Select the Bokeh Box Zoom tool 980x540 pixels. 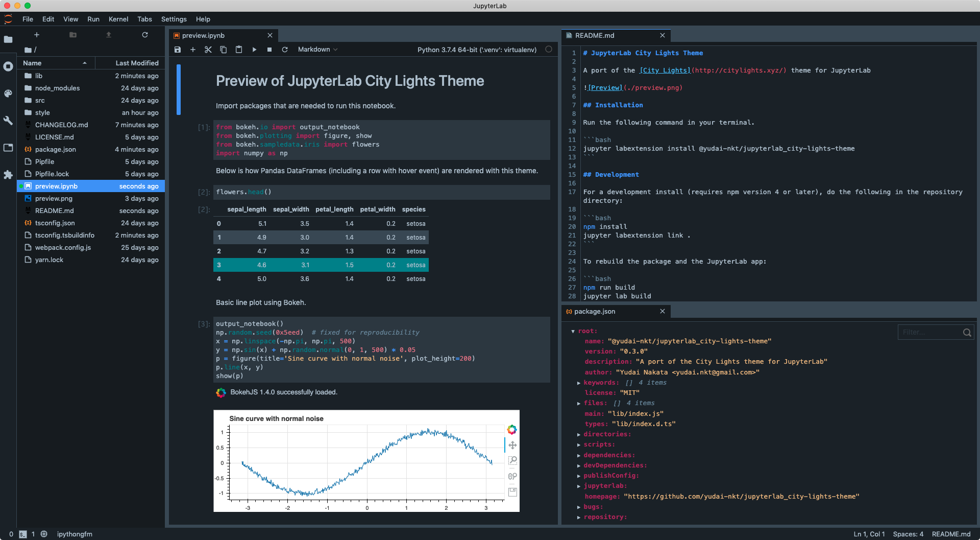(512, 461)
